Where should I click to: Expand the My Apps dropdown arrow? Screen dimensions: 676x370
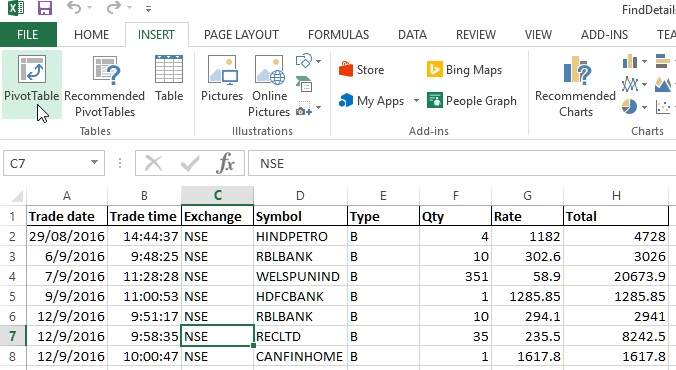416,101
